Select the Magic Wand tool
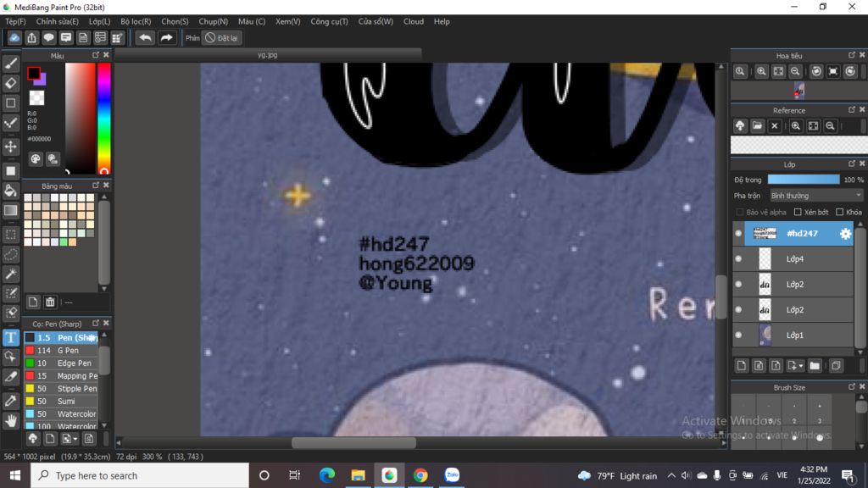This screenshot has height=488, width=868. pos(10,274)
